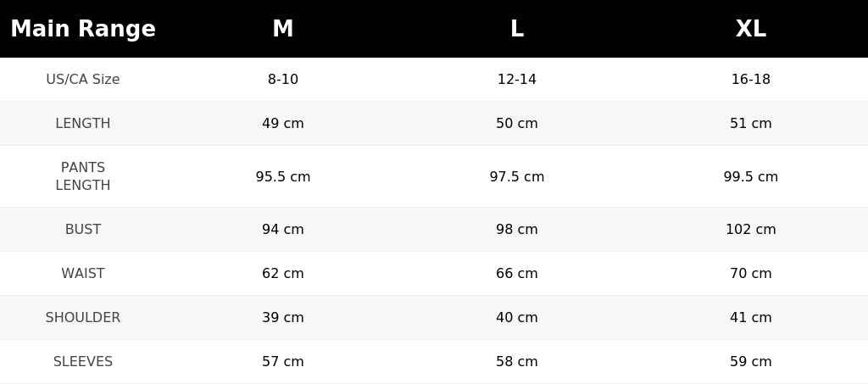868x384 pixels.
Task: Click the 8-10 size value
Action: [283, 79]
